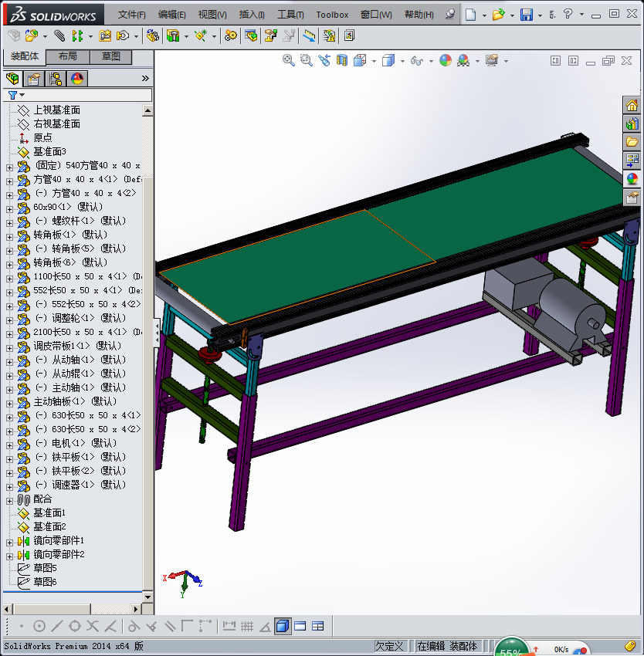The height and width of the screenshot is (656, 644).
Task: Toggle the grid snap icon in bottom toolbar
Action: 247,626
